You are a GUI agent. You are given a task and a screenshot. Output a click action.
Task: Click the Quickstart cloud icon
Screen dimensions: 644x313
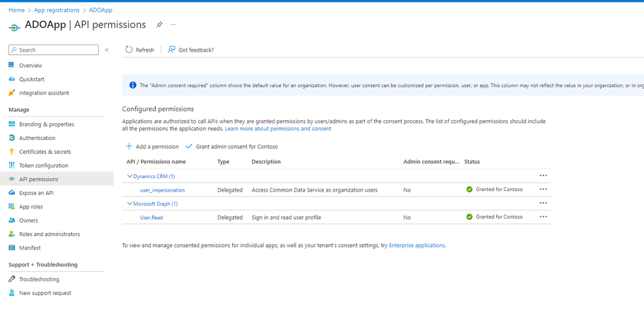coord(12,79)
